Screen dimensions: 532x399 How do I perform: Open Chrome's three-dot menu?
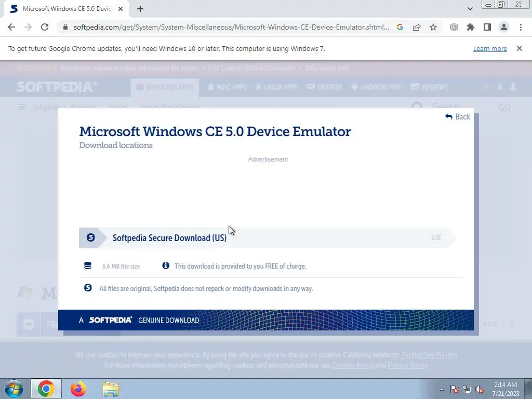521,27
